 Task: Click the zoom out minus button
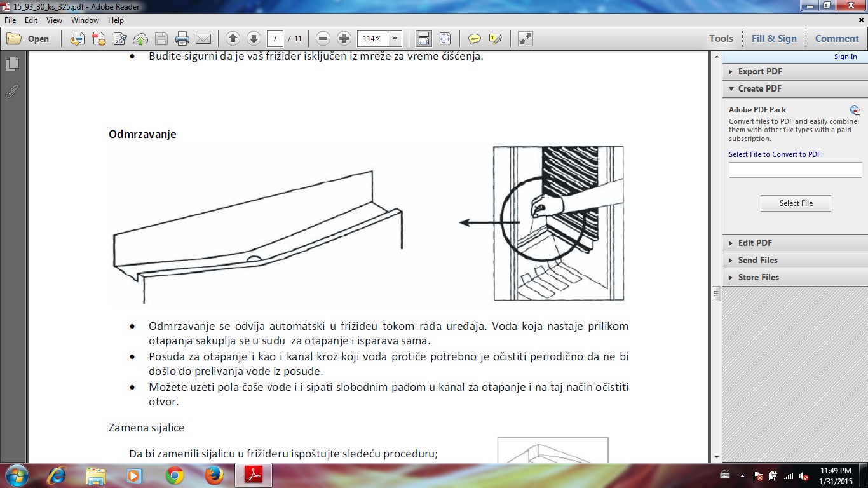[323, 39]
